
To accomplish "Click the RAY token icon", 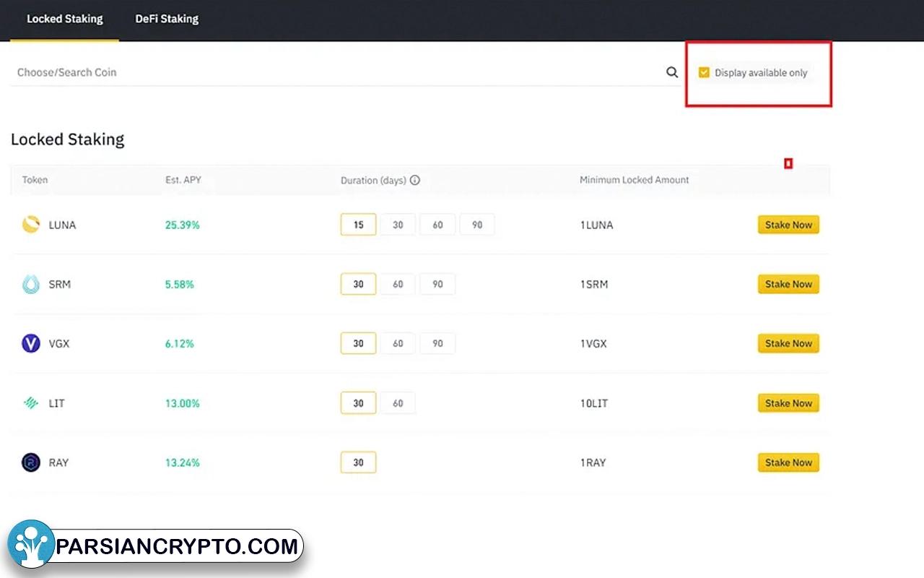I will point(31,462).
